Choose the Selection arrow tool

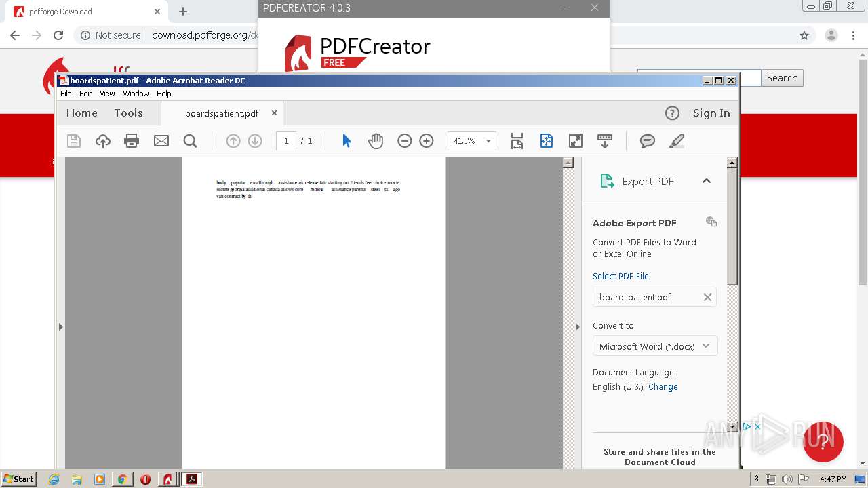[347, 141]
